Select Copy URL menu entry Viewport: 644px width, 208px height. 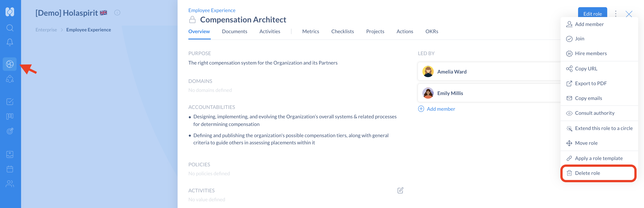(x=599, y=69)
